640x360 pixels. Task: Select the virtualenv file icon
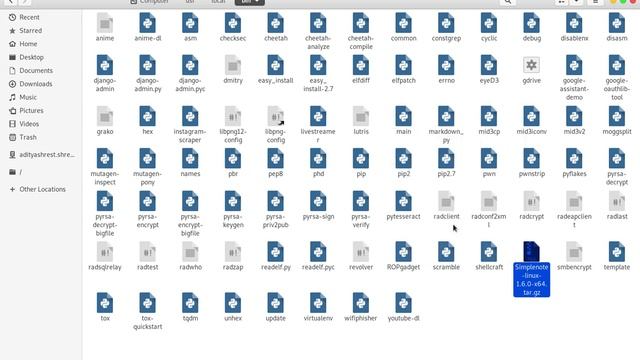[318, 303]
